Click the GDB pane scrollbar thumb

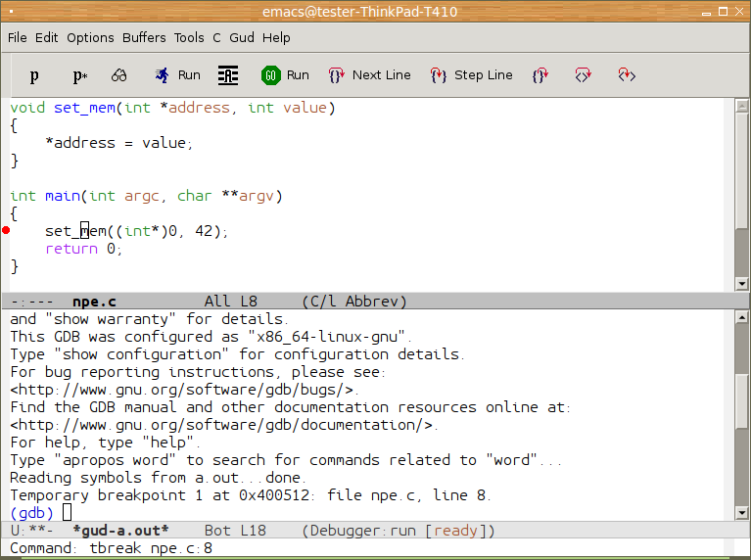point(742,401)
